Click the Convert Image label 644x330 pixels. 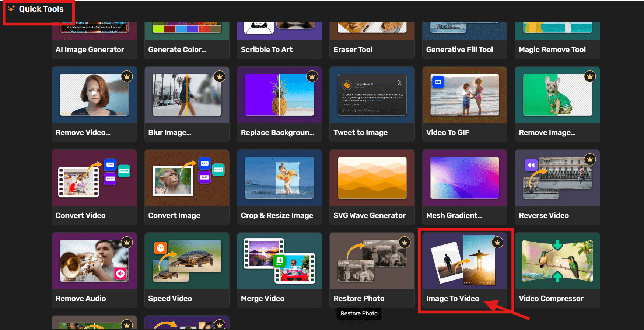pos(174,215)
